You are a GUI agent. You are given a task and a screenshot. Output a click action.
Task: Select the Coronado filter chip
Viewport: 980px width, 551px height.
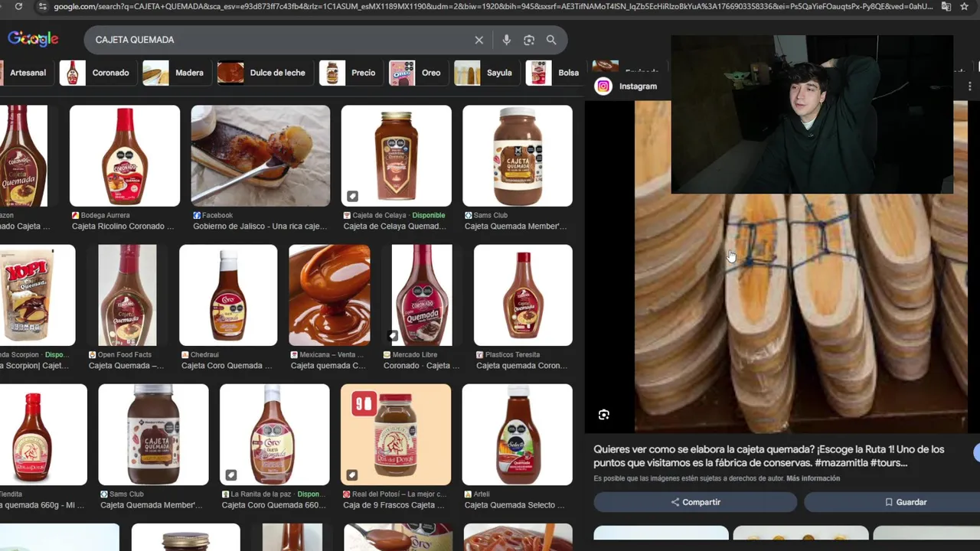click(x=98, y=73)
